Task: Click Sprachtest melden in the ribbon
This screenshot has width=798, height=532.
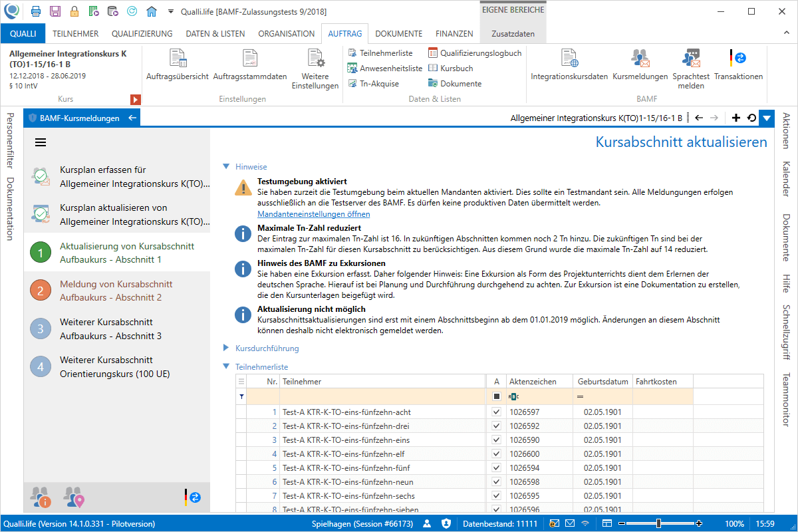Action: [x=691, y=70]
